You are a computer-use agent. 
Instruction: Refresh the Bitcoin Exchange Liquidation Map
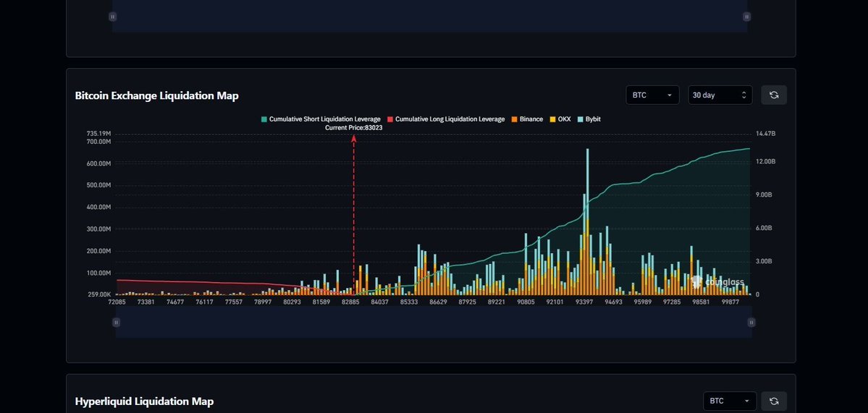point(774,95)
